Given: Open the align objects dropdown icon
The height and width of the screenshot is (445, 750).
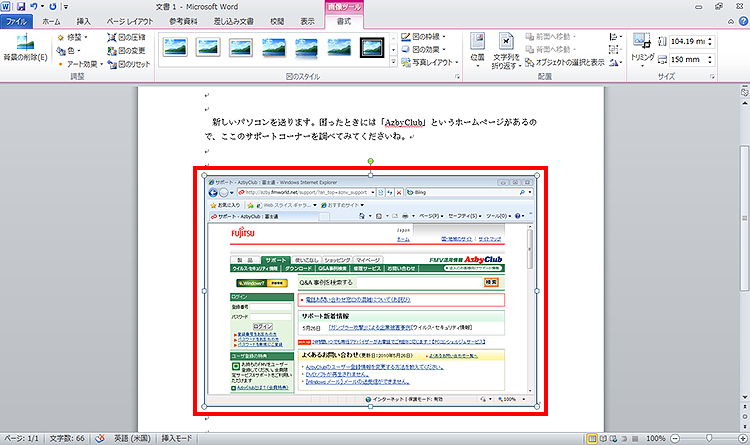Looking at the screenshot, I should (615, 37).
